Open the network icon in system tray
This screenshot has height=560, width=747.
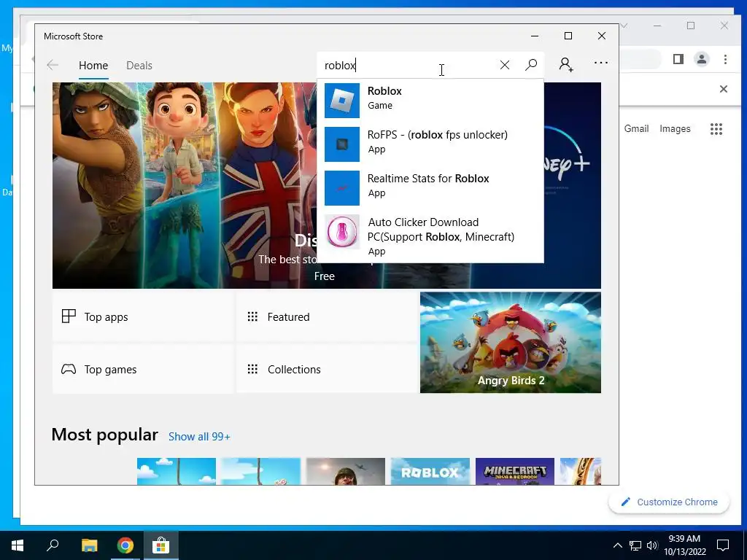635,545
